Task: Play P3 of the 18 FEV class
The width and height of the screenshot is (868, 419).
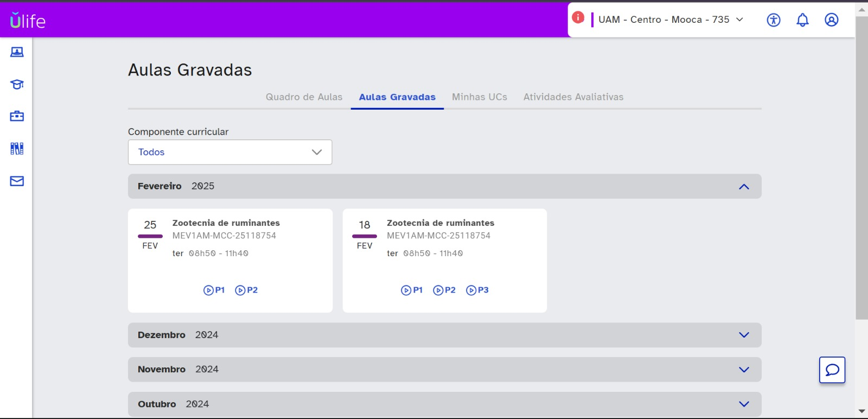Action: 477,290
